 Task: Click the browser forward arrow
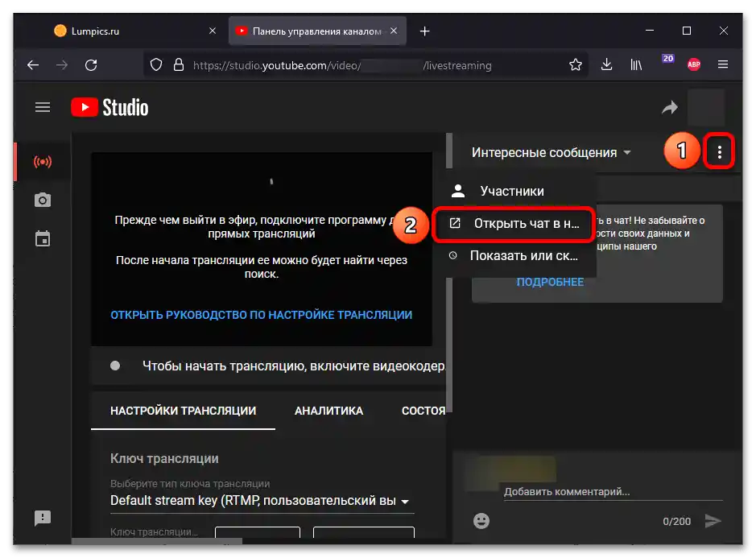(x=62, y=65)
